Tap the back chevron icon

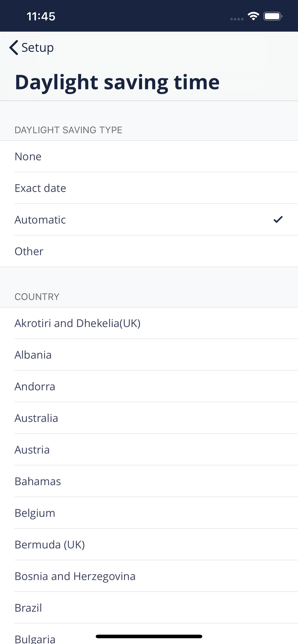click(13, 47)
